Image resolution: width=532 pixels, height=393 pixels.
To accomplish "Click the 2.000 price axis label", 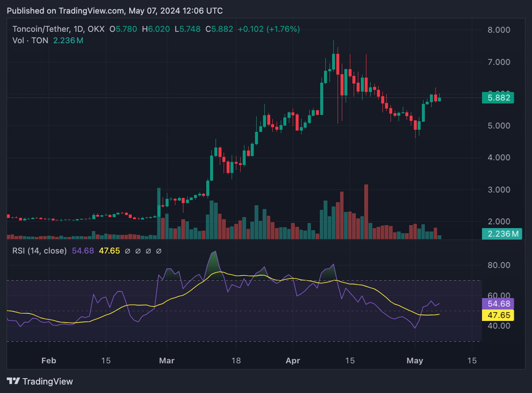I will click(x=498, y=221).
